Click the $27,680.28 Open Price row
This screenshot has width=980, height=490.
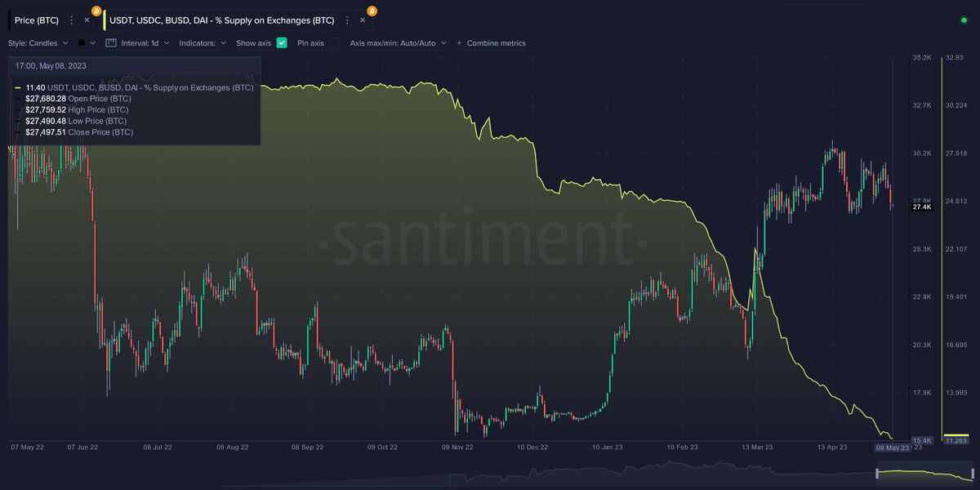[x=78, y=99]
